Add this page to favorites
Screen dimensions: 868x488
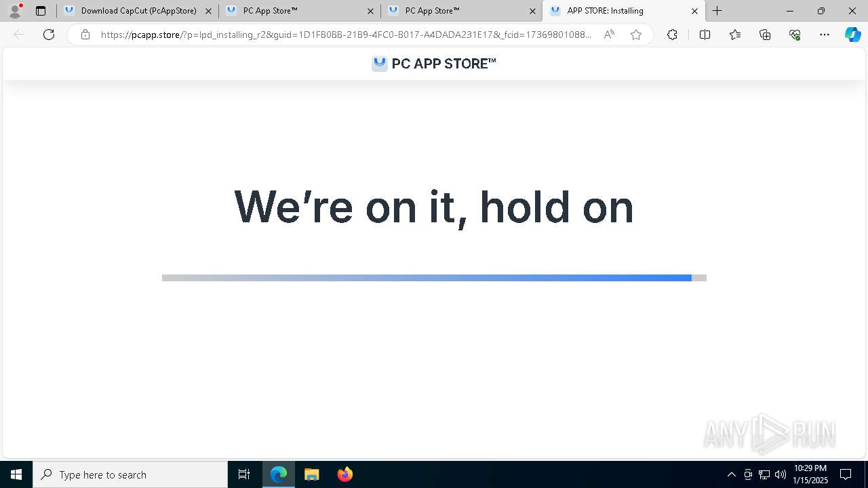tap(636, 35)
